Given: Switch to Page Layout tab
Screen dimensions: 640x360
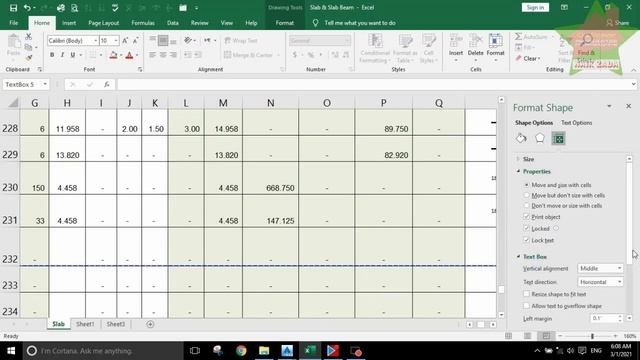Looking at the screenshot, I should (104, 23).
